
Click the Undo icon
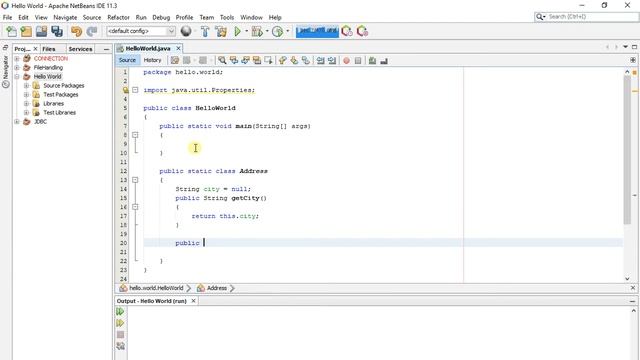(76, 31)
